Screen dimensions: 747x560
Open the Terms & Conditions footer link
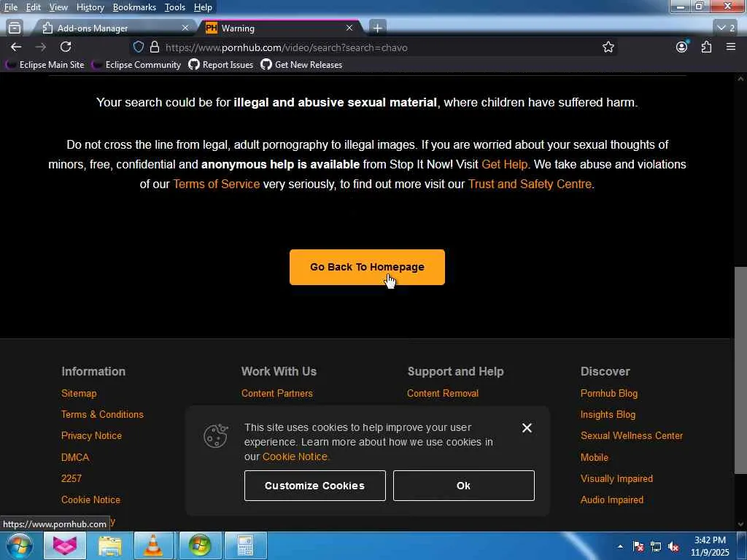coord(102,414)
